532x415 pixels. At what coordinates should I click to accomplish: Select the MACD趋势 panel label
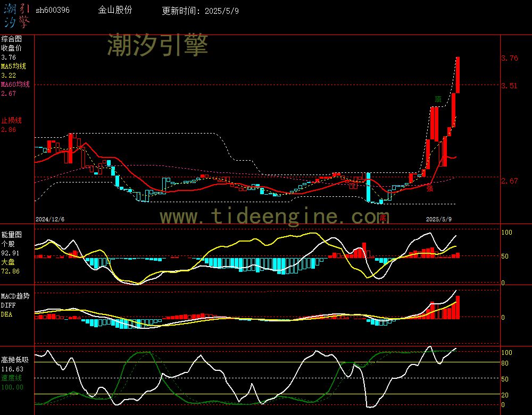[15, 296]
